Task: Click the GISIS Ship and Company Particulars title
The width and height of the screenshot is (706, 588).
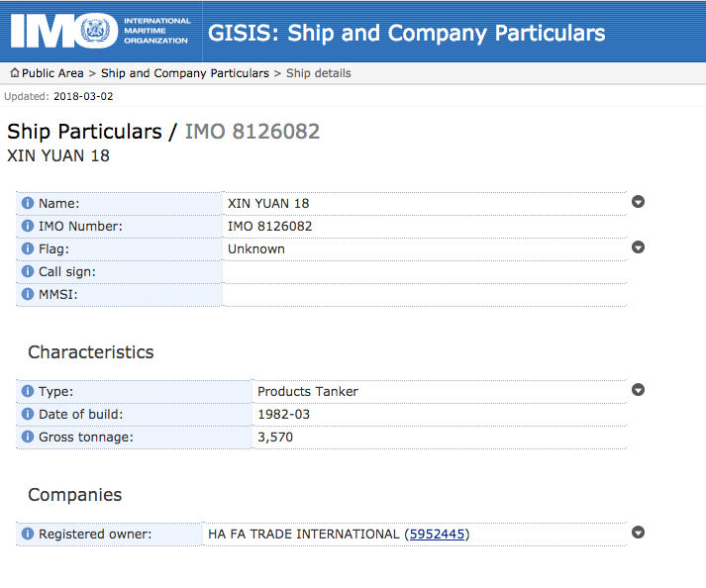Action: coord(406,34)
